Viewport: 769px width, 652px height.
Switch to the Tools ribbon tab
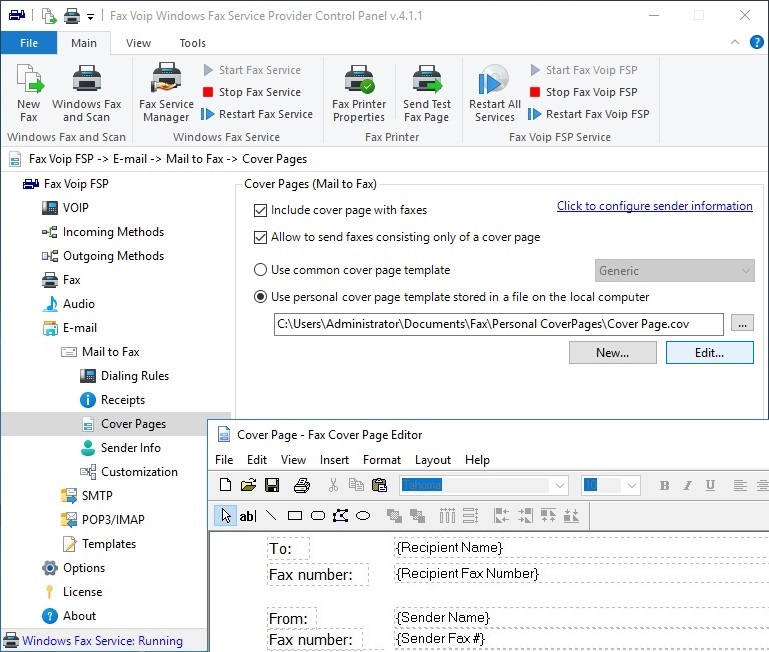[192, 43]
